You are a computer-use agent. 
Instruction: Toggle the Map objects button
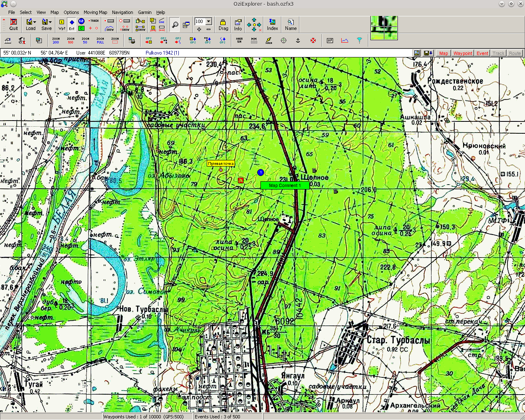pyautogui.click(x=443, y=53)
